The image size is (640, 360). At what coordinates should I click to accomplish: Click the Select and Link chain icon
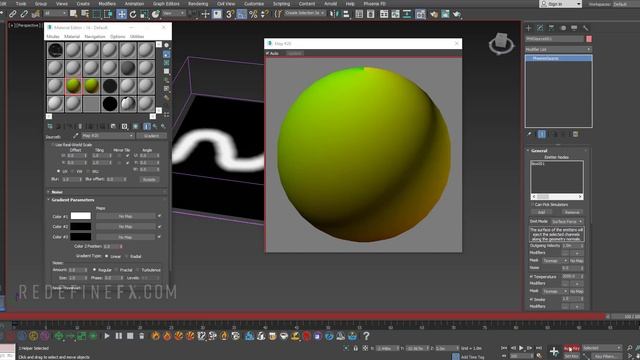(x=13, y=14)
